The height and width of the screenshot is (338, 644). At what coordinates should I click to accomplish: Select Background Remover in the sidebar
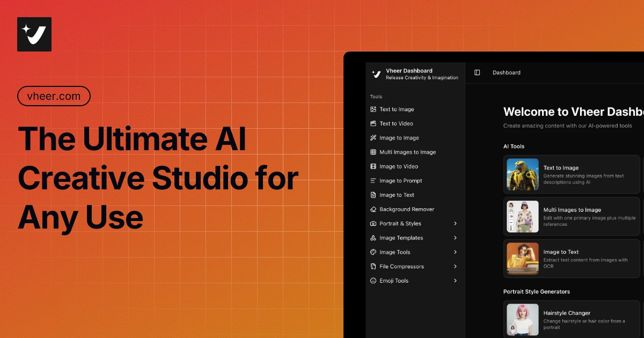407,209
